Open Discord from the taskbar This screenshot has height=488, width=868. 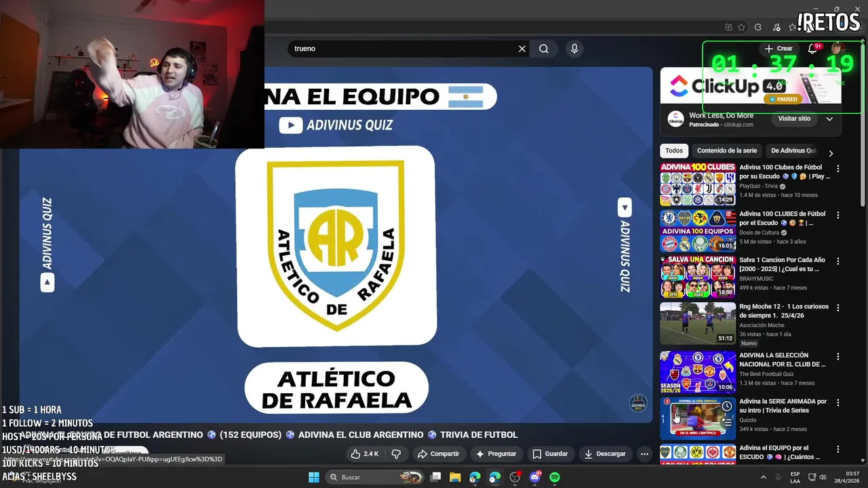(535, 477)
